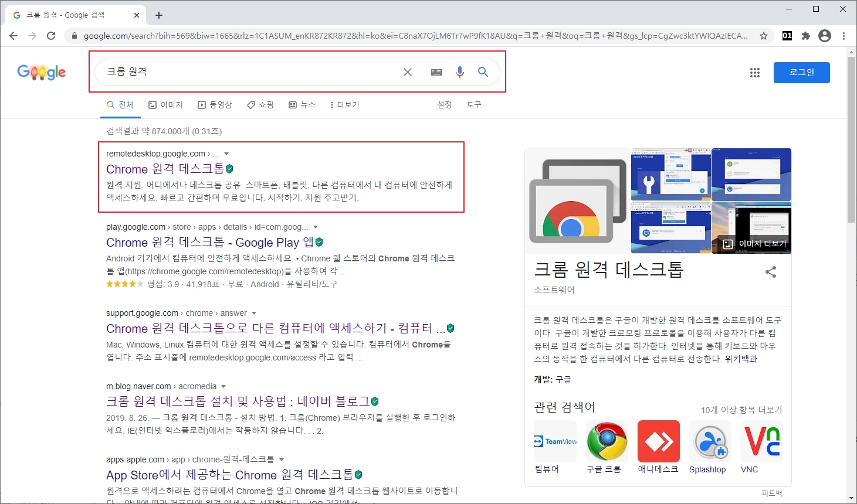Open the 위키백과 link in knowledge panel
857x504 pixels.
click(741, 359)
